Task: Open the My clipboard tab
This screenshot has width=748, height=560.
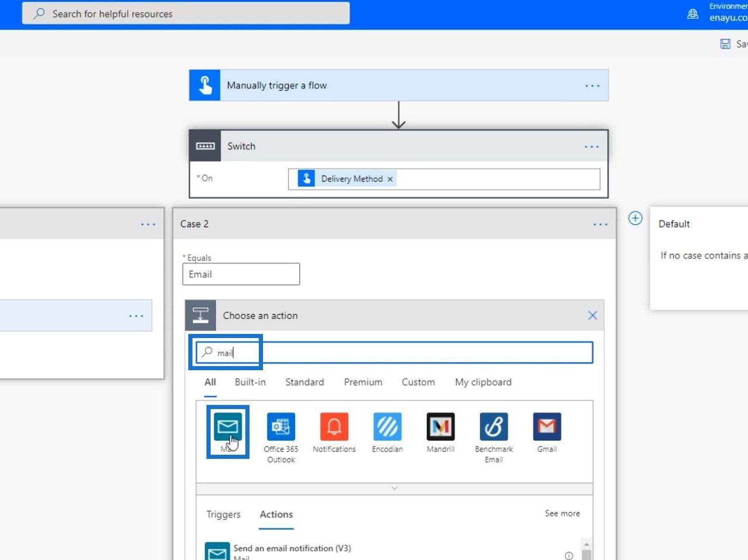Action: (x=483, y=382)
